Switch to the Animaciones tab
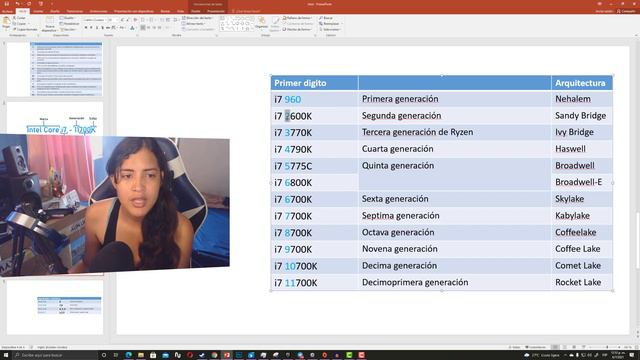This screenshot has height=360, width=640. pyautogui.click(x=98, y=11)
